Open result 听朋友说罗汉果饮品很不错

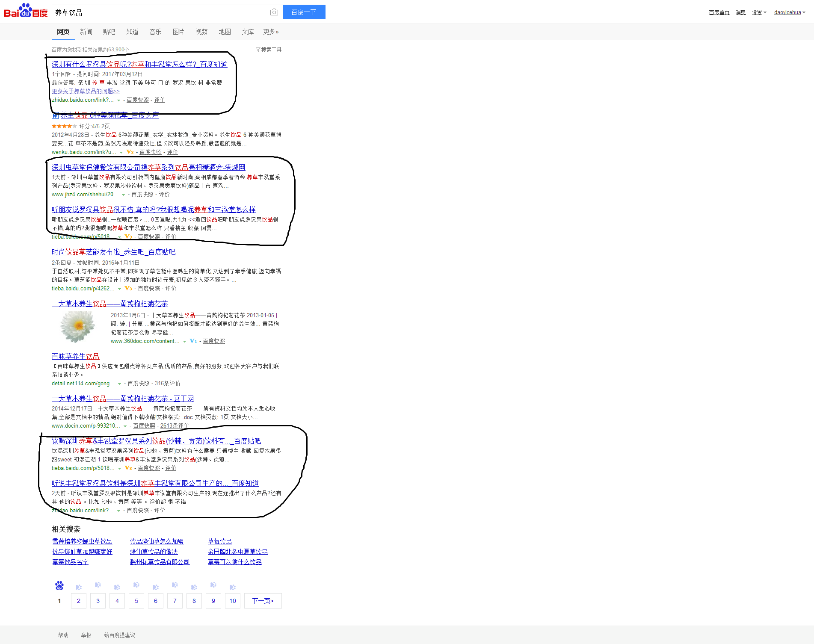(154, 210)
